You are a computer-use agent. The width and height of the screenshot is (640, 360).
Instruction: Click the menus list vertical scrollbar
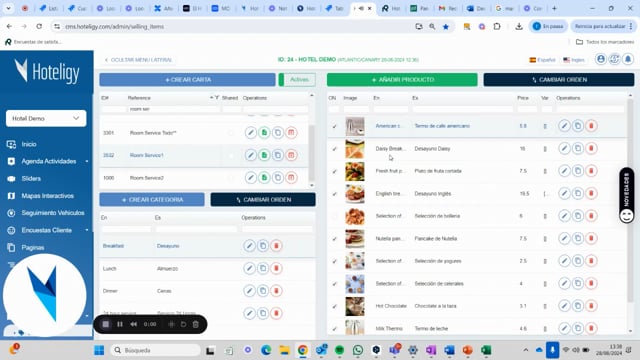(311, 153)
